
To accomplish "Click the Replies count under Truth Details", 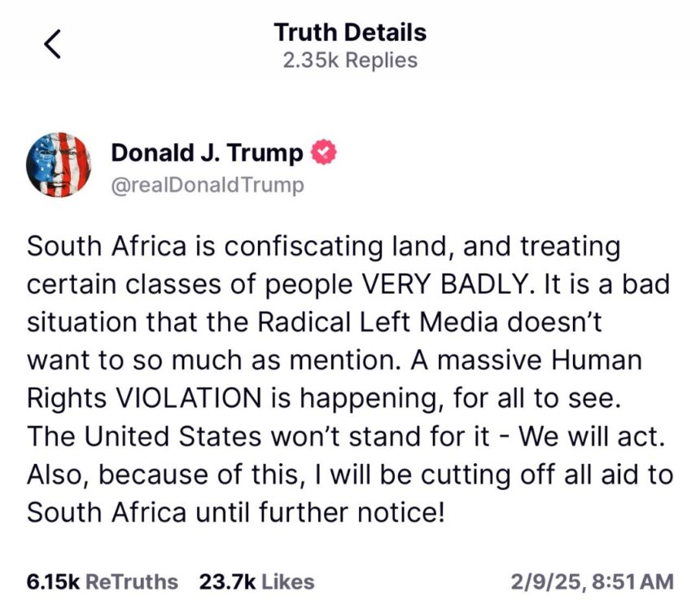I will 350,59.
